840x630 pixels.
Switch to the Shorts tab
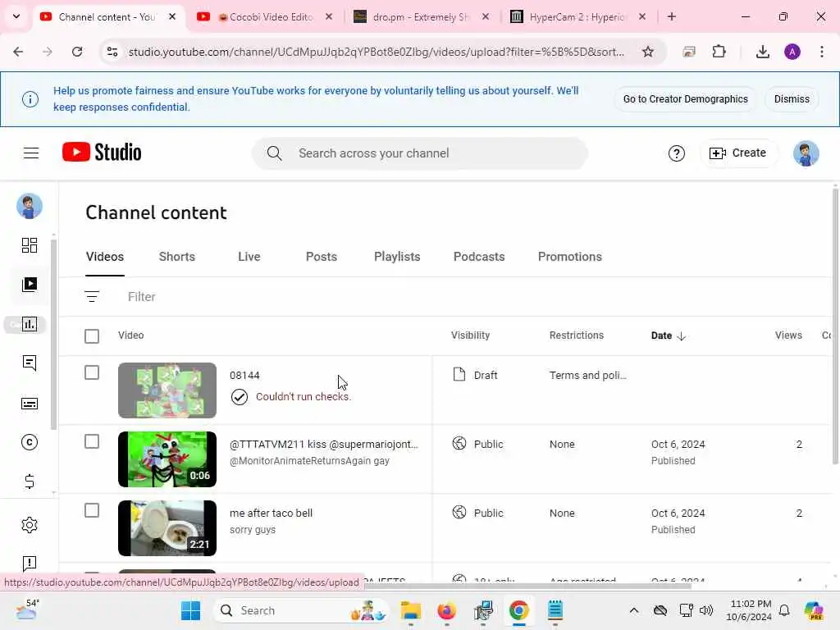tap(177, 257)
